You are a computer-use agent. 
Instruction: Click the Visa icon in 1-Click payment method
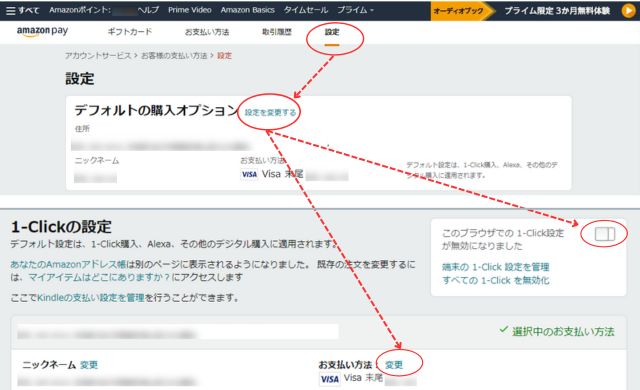329,379
